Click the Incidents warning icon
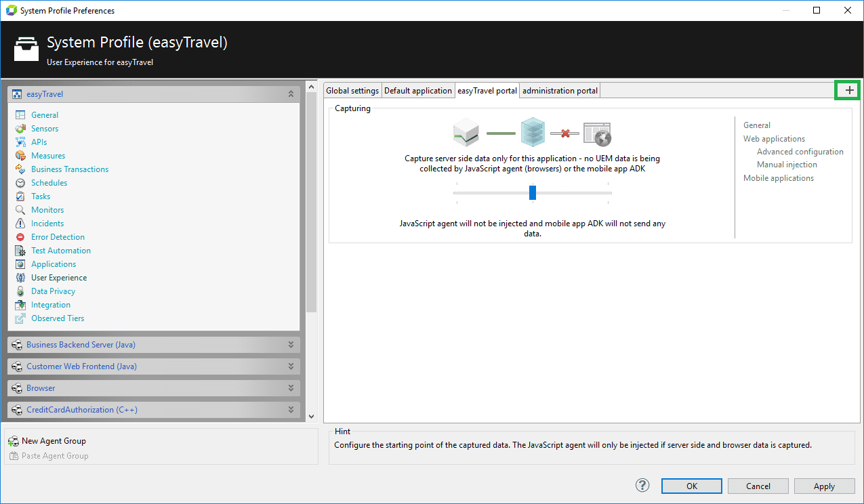 [x=20, y=224]
